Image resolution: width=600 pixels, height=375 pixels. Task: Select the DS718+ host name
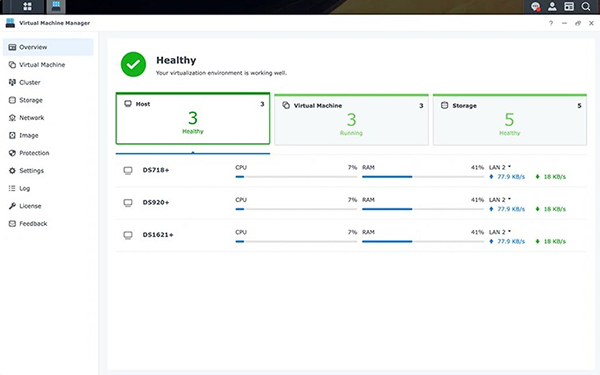[156, 170]
